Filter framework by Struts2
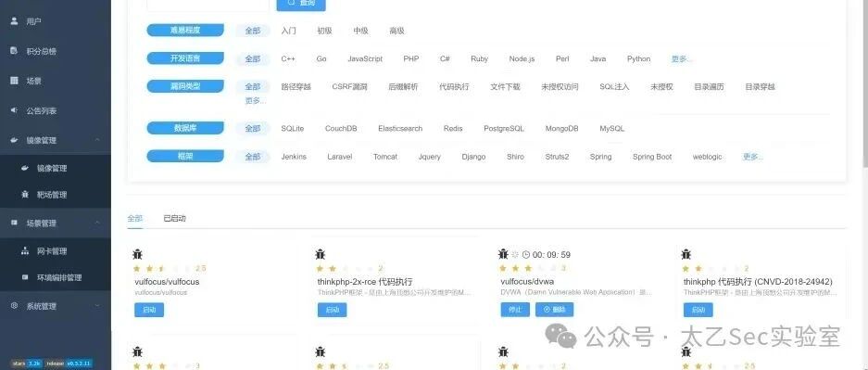The image size is (868, 370). pos(557,157)
